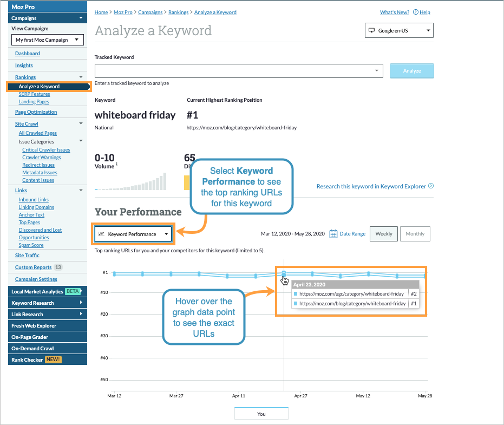Open SERP Features in sidebar
This screenshot has width=504, height=425.
[34, 94]
